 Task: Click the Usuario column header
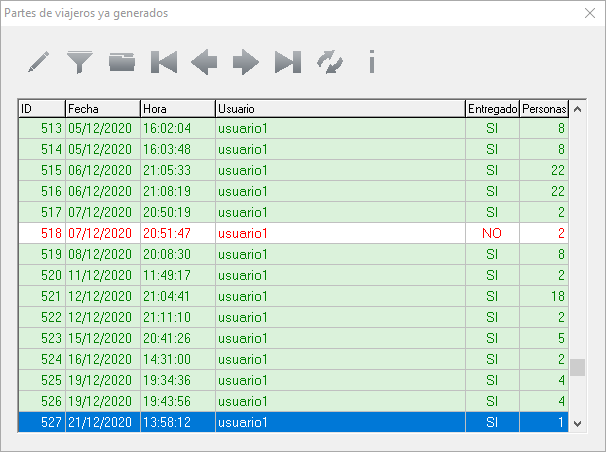(x=340, y=108)
